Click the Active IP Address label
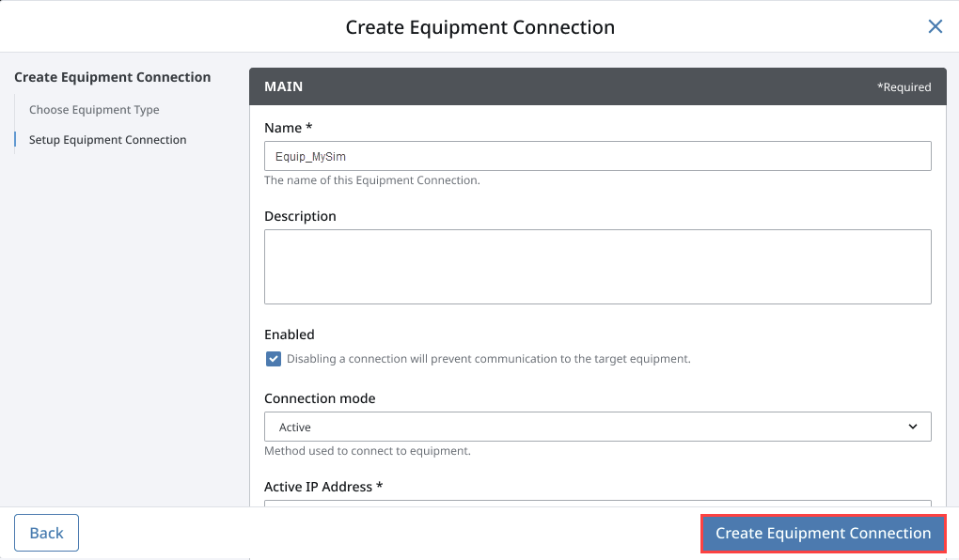 point(323,487)
